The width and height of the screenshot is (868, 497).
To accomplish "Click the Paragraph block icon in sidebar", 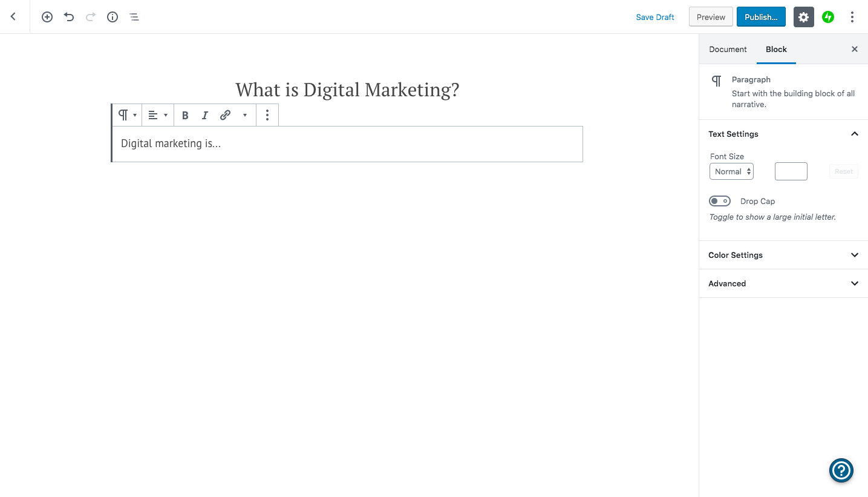I will [716, 81].
